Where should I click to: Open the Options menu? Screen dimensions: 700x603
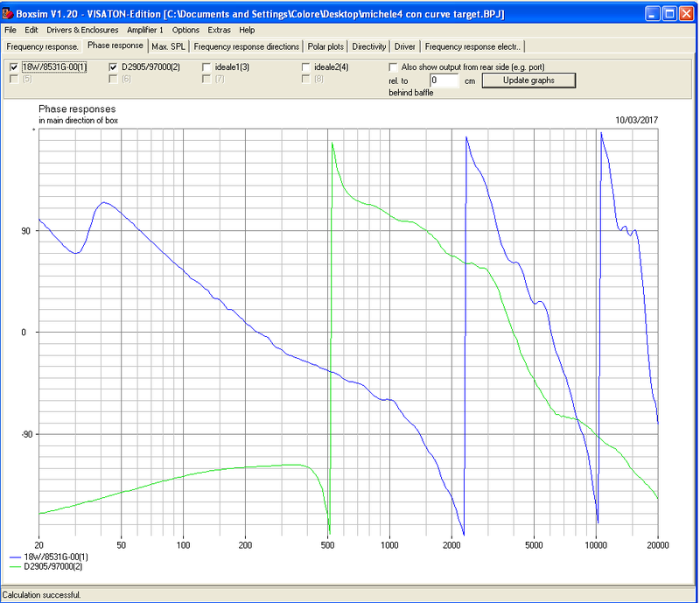[185, 30]
